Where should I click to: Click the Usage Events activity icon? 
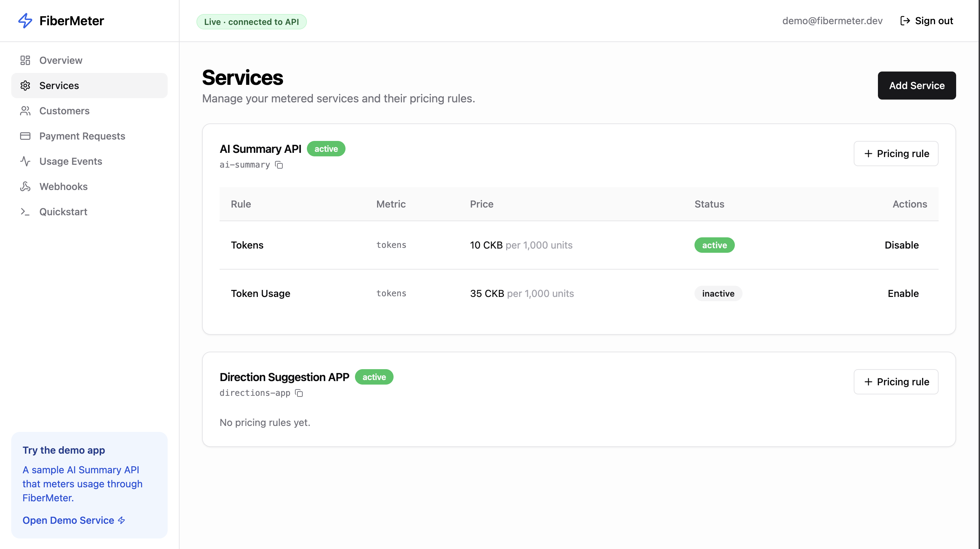tap(25, 161)
